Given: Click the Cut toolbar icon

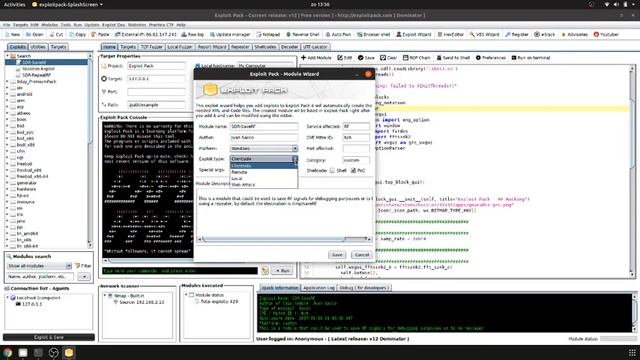Looking at the screenshot, I should [x=57, y=35].
